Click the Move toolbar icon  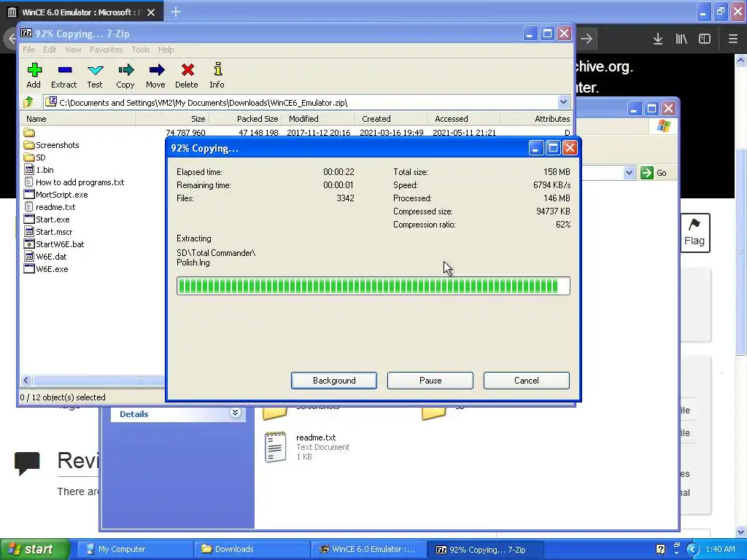pos(156,76)
